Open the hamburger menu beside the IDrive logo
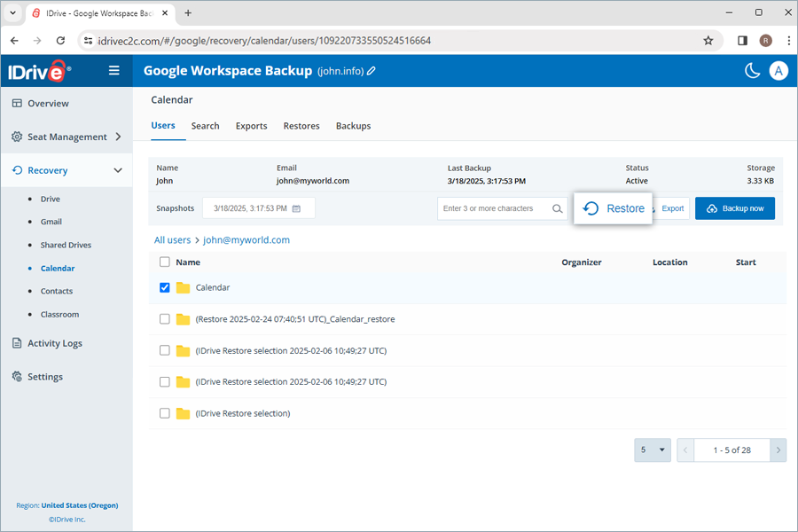 point(113,70)
